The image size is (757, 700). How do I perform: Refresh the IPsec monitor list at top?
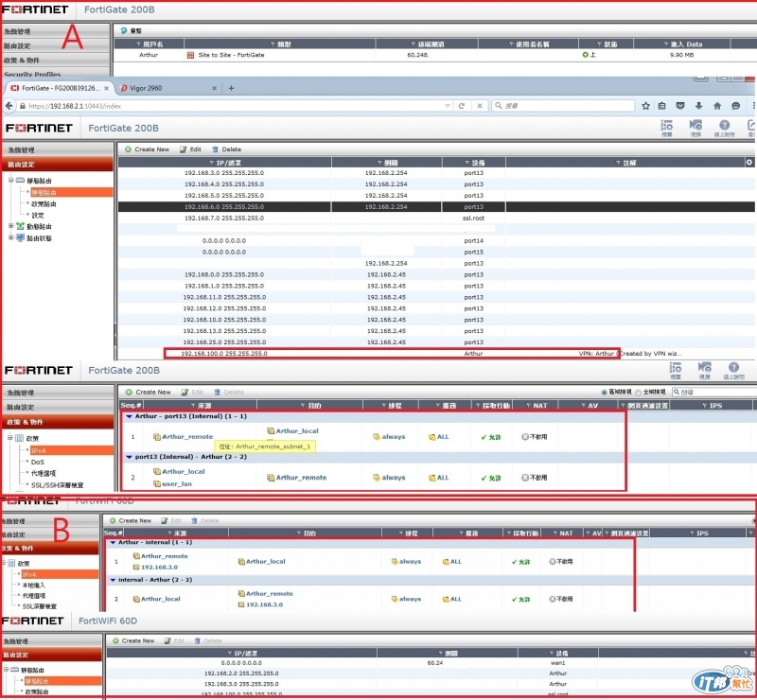(x=131, y=30)
